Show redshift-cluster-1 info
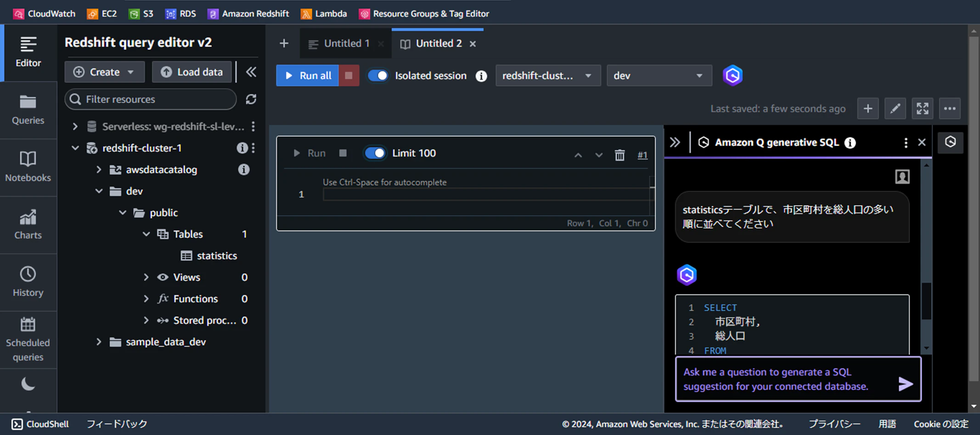Image resolution: width=980 pixels, height=435 pixels. [x=242, y=148]
